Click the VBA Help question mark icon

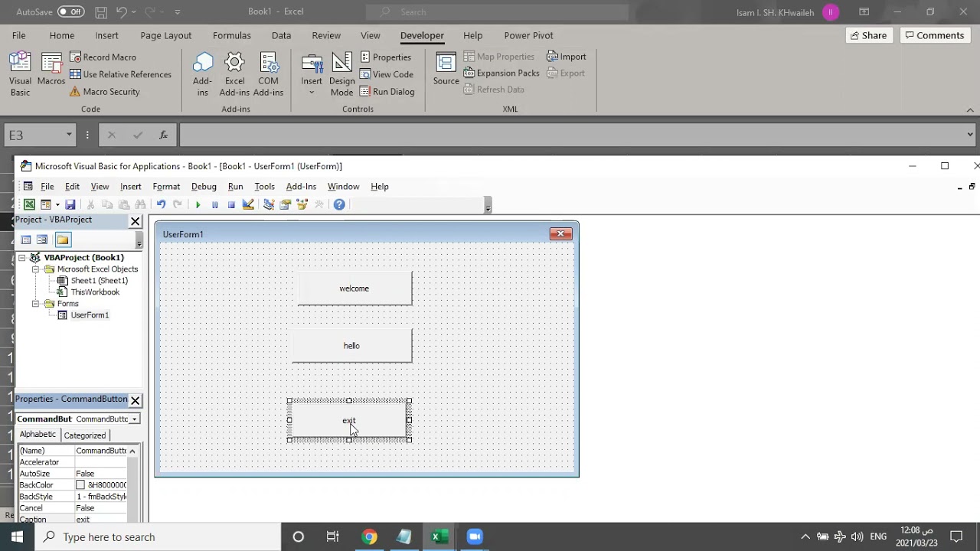click(339, 204)
